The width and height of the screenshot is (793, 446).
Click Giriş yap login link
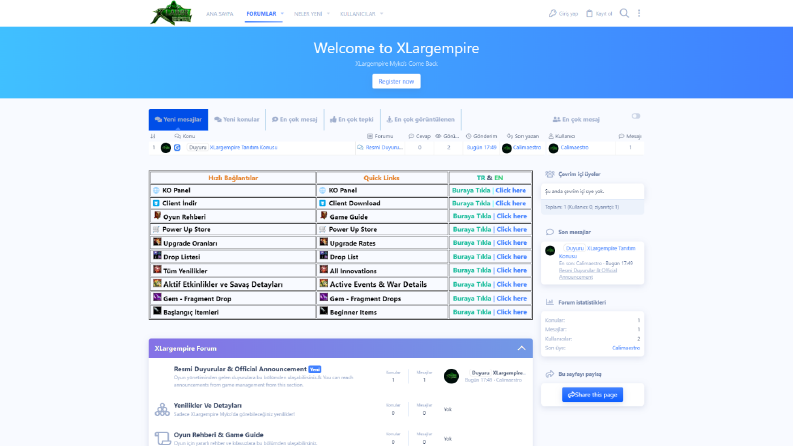[x=563, y=14]
